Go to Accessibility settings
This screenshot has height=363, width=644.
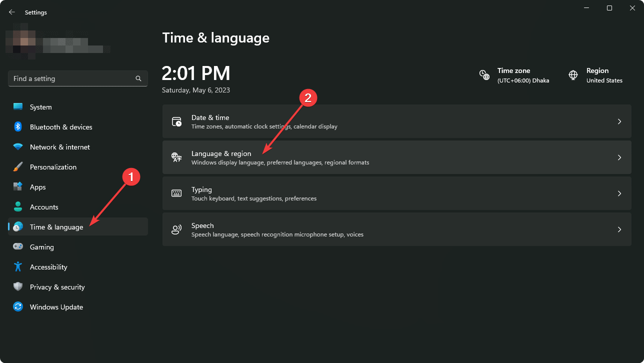[x=78, y=267]
